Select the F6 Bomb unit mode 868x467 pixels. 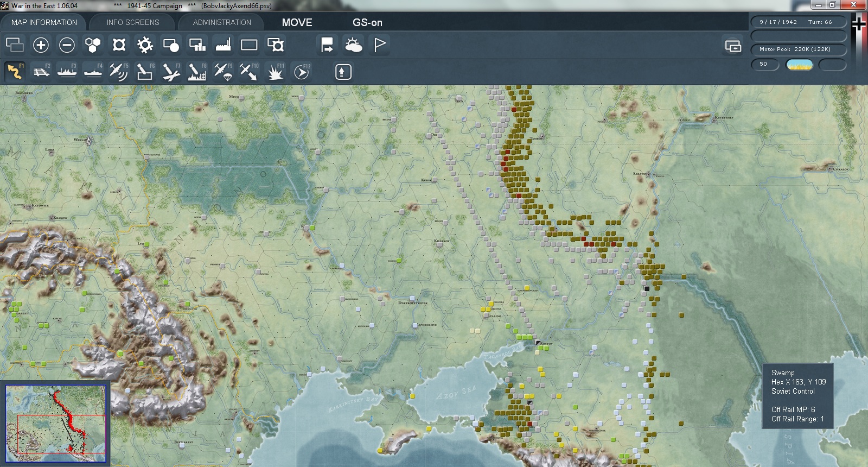click(x=145, y=72)
